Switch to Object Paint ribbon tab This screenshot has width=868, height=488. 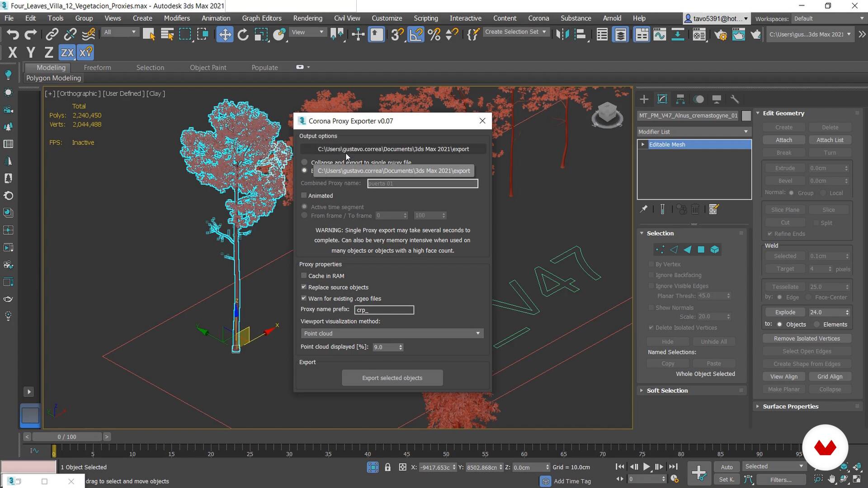coord(208,67)
